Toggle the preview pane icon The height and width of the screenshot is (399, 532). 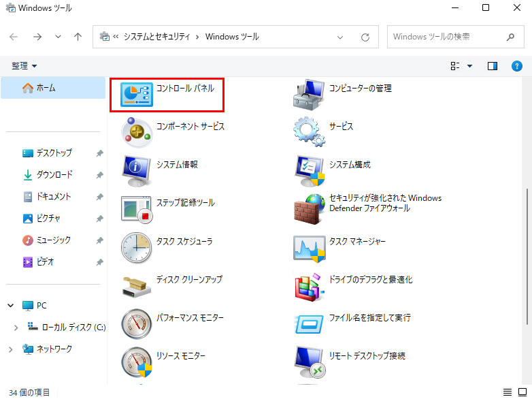pos(493,66)
